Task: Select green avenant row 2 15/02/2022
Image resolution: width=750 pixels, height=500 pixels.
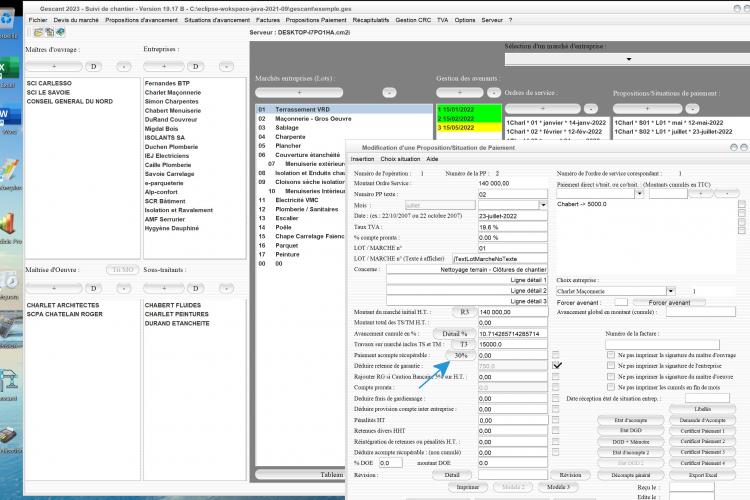Action: tap(468, 119)
